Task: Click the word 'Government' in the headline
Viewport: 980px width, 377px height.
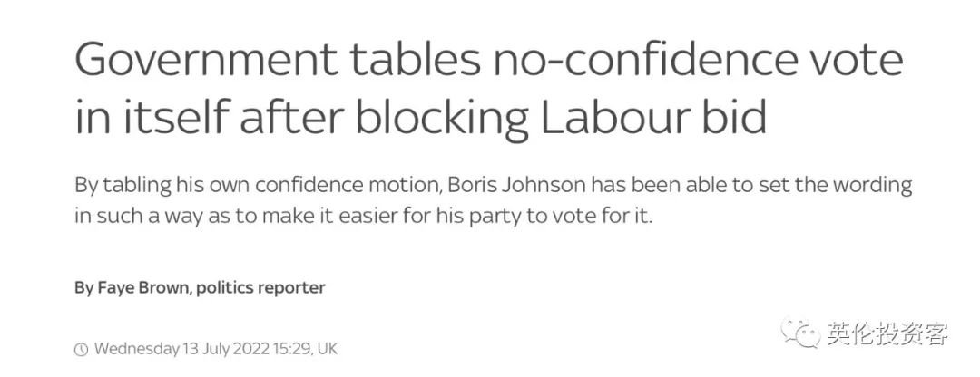Action: [x=206, y=60]
